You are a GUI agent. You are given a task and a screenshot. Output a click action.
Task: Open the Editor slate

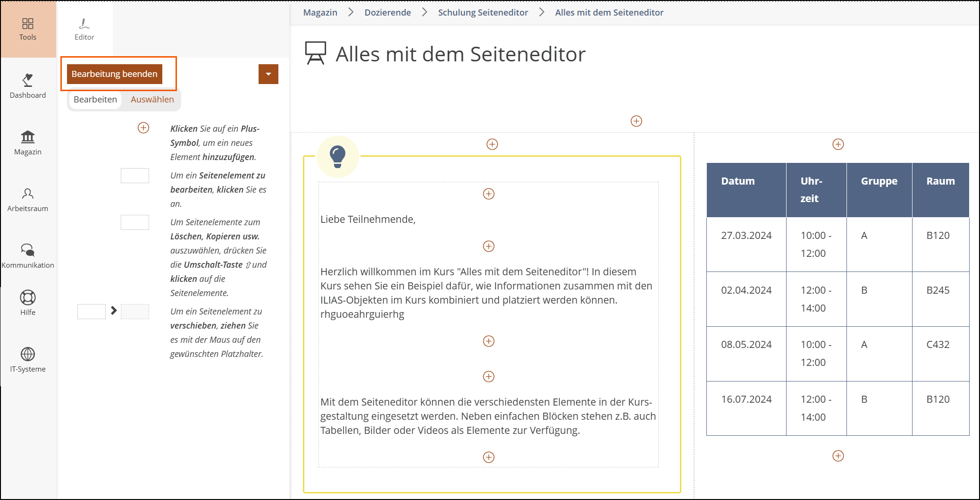point(84,29)
